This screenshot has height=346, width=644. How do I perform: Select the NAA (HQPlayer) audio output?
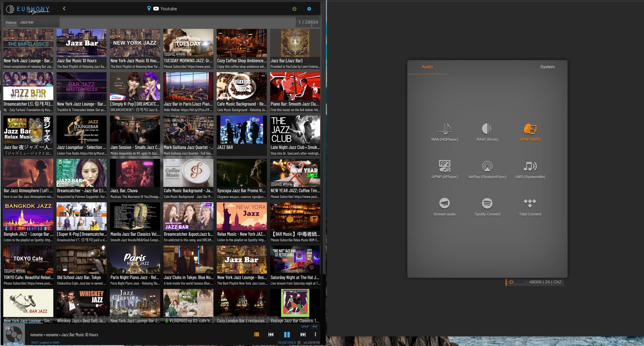click(444, 129)
